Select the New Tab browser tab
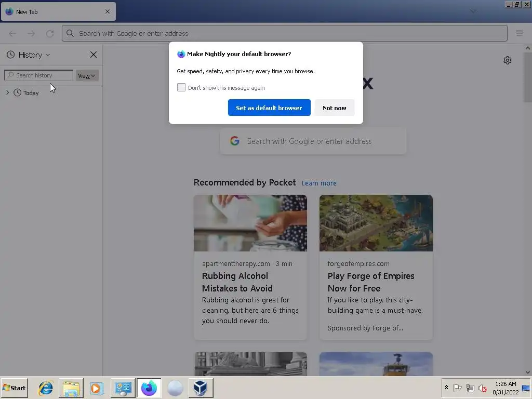532x399 pixels. [x=58, y=11]
